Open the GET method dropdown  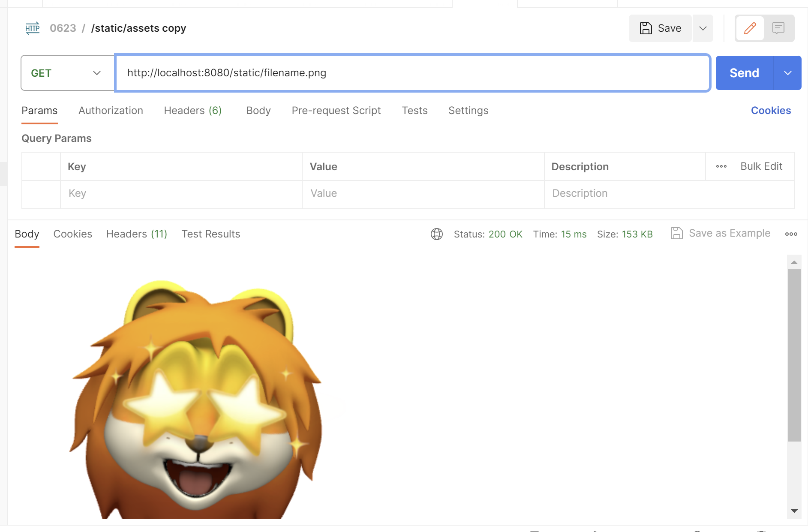point(68,73)
